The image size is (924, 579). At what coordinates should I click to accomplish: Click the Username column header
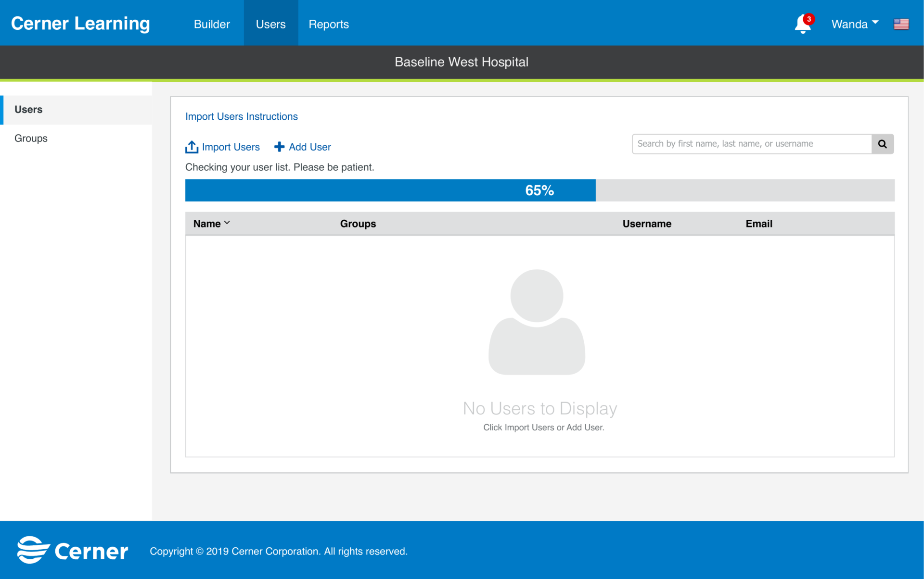click(x=647, y=224)
